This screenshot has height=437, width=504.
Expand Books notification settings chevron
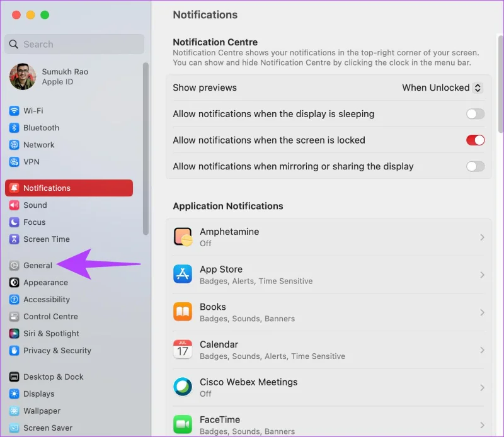point(482,312)
